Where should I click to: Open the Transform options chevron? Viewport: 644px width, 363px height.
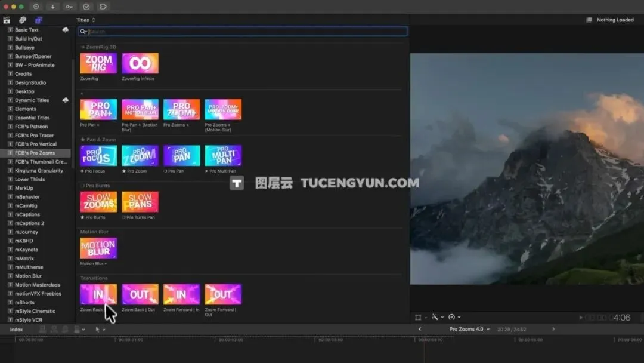[426, 318]
